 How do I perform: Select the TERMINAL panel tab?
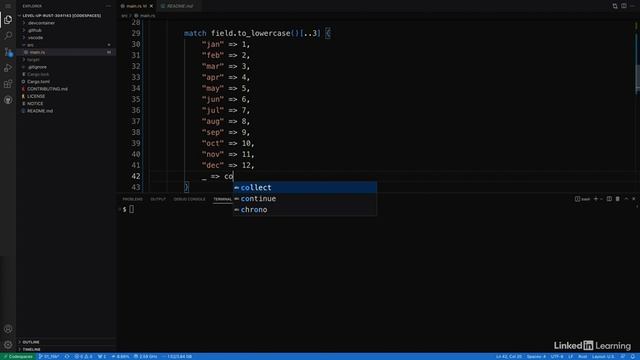click(x=222, y=199)
